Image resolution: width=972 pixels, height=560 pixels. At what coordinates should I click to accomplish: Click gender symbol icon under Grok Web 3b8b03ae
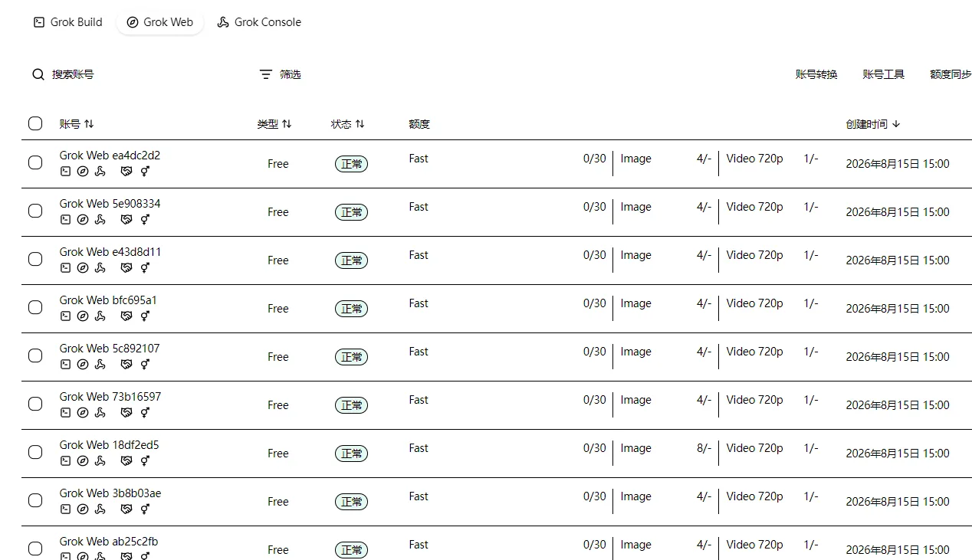[x=145, y=509]
